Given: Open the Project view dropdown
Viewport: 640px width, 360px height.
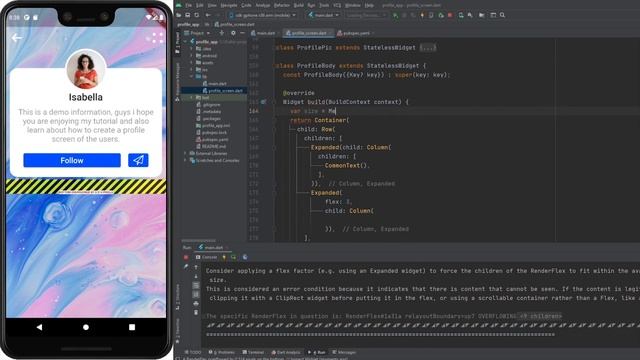Looking at the screenshot, I should point(197,33).
